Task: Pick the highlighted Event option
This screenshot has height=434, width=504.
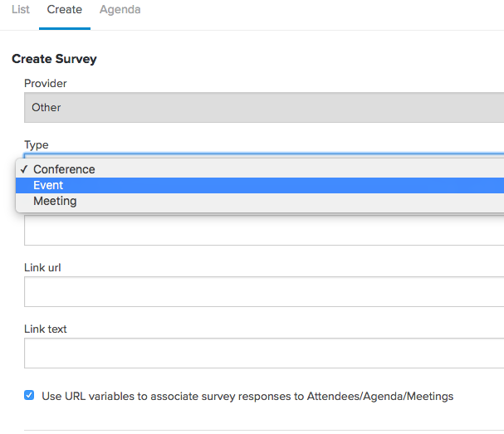Action: [x=260, y=185]
